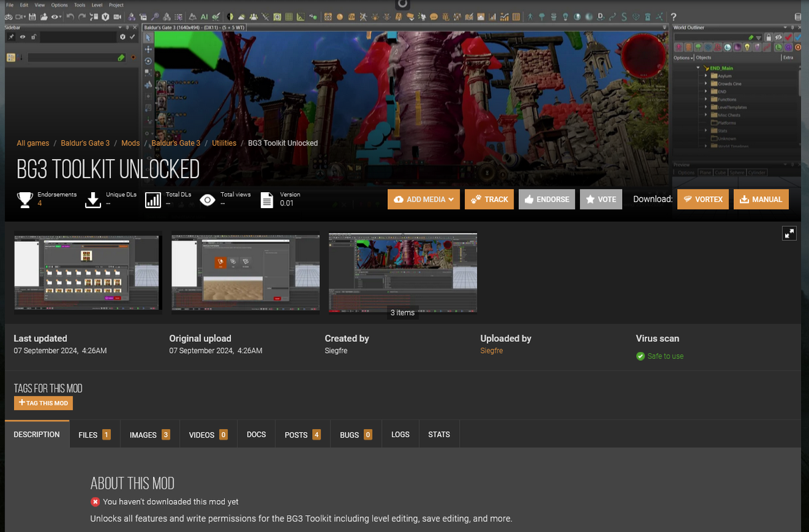Follow the Utilities breadcrumb link
This screenshot has width=809, height=532.
224,143
